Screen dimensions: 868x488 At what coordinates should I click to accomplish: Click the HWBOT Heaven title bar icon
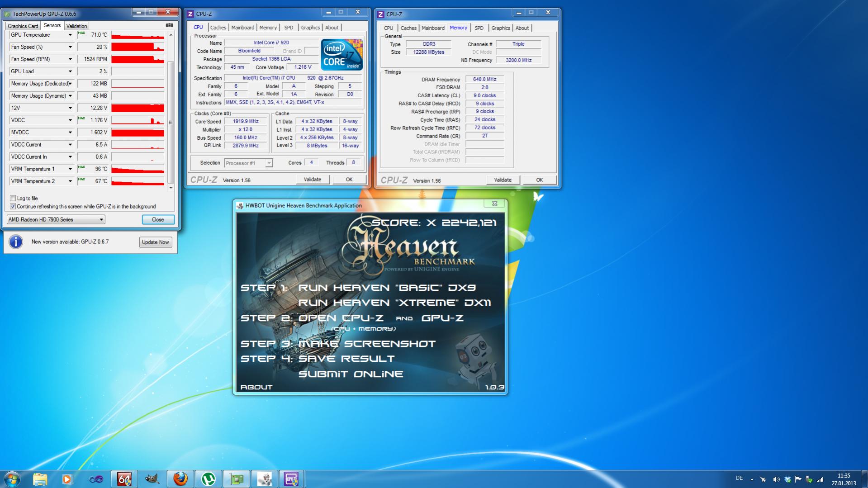click(x=240, y=205)
